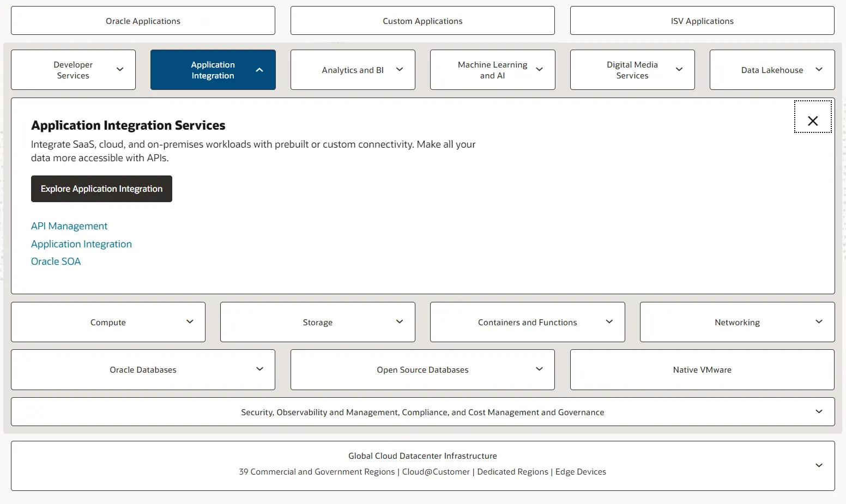This screenshot has height=504, width=846.
Task: Open the Application Integration link
Action: tap(81, 244)
